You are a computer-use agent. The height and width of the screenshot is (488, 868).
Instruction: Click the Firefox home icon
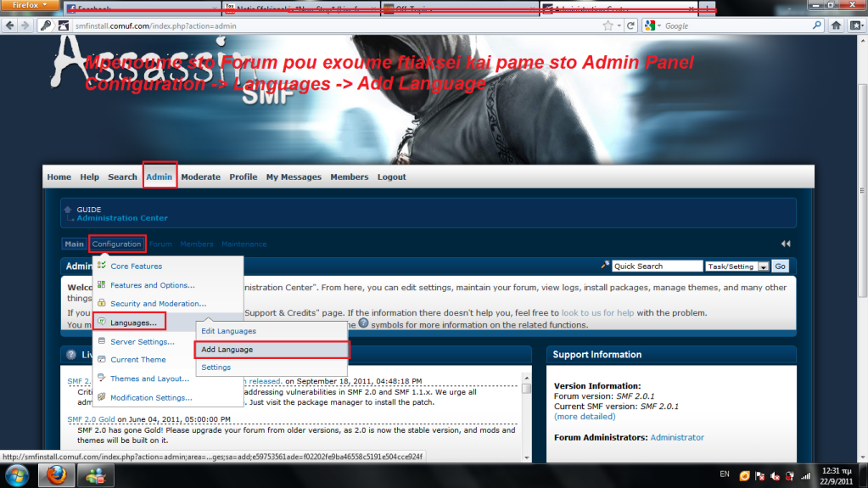[x=837, y=25]
